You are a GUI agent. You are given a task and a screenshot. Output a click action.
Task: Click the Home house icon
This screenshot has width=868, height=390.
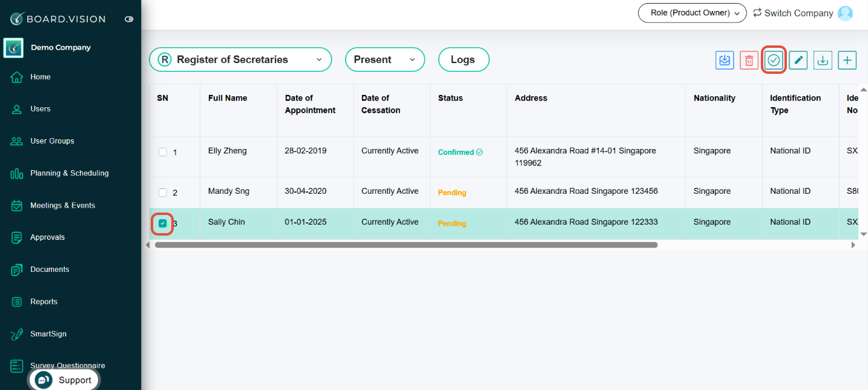[17, 77]
